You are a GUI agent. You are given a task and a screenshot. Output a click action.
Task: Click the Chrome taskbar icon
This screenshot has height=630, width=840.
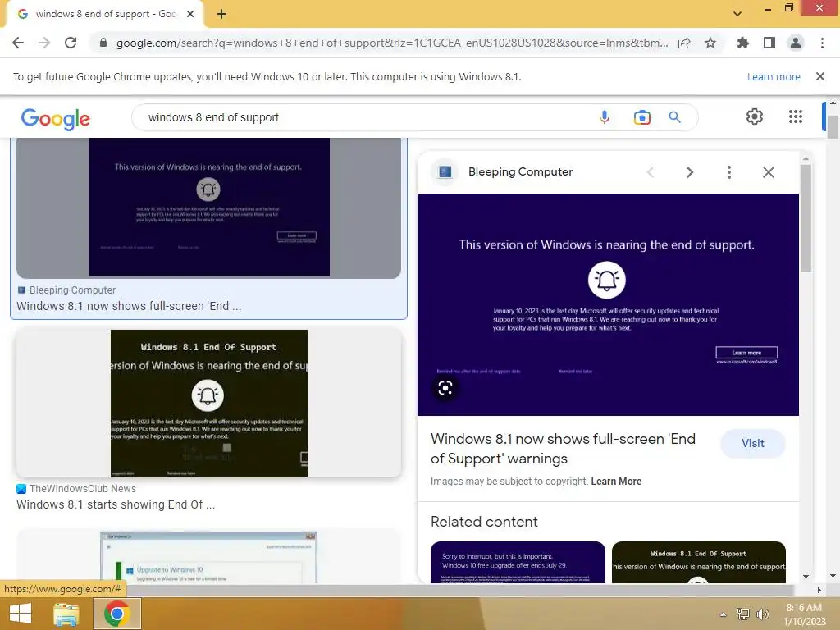[117, 614]
